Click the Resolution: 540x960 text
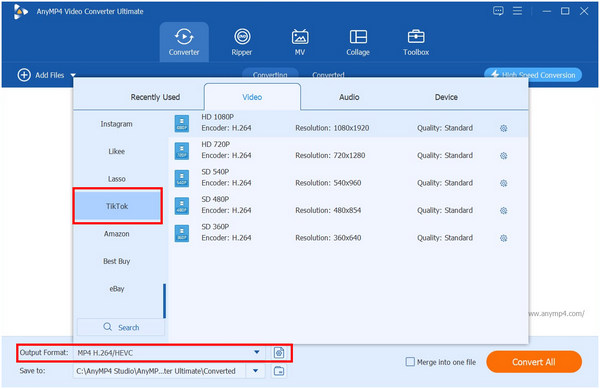600x389 pixels. coord(328,183)
